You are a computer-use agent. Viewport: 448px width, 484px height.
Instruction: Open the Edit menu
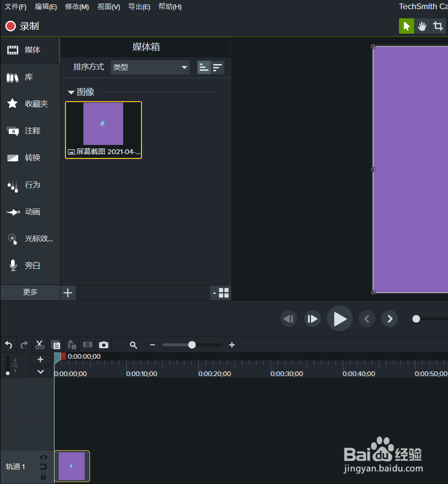[x=46, y=7]
